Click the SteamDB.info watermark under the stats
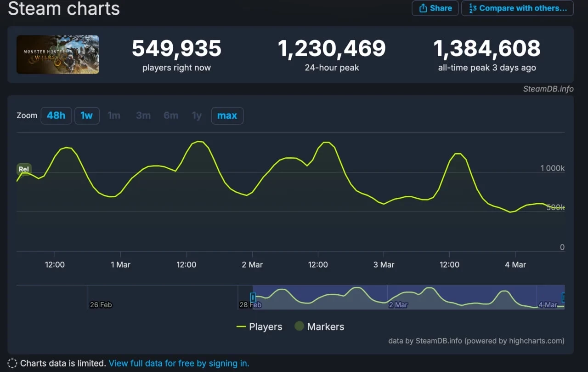 pos(548,89)
